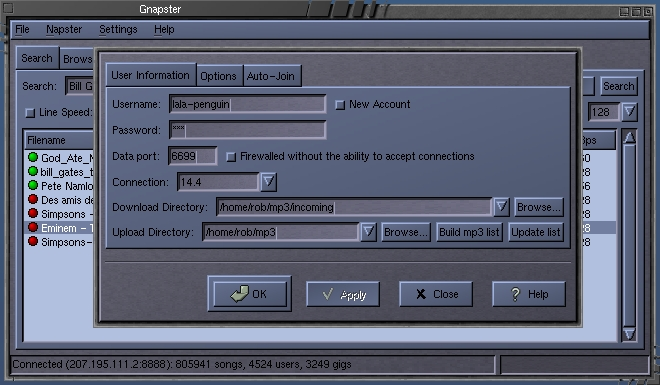Toggle the Firewalled without ability to accept connections checkbox
Image resolution: width=660 pixels, height=385 pixels.
231,157
